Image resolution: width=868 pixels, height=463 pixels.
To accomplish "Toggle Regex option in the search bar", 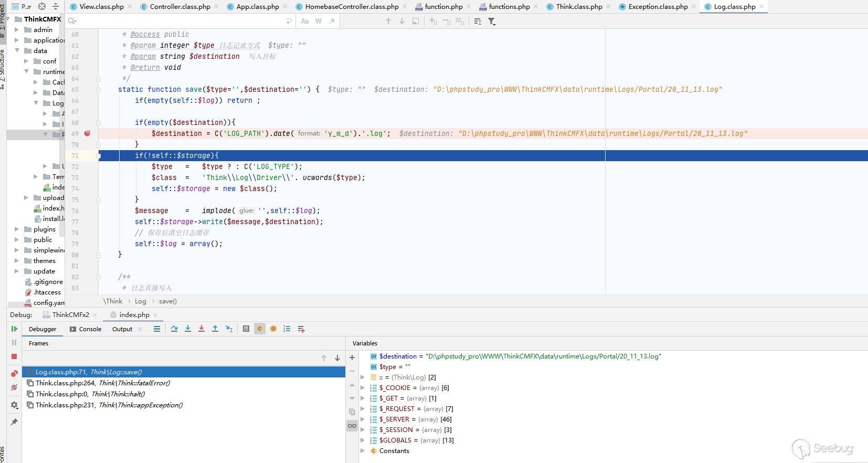I will pyautogui.click(x=332, y=21).
